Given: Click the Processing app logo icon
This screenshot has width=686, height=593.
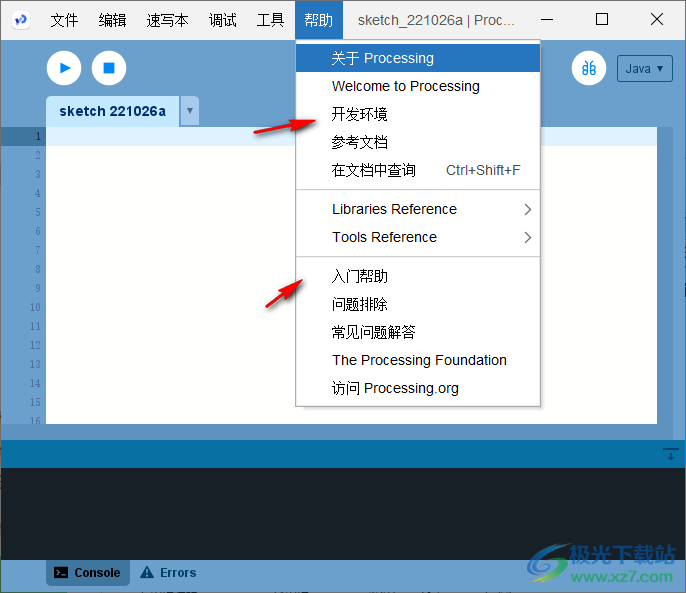Looking at the screenshot, I should [21, 20].
